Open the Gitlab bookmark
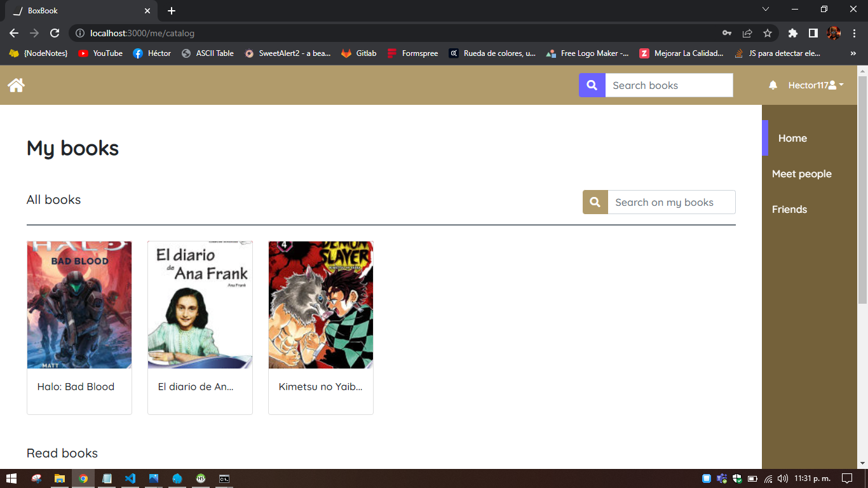This screenshot has height=488, width=868. point(359,53)
